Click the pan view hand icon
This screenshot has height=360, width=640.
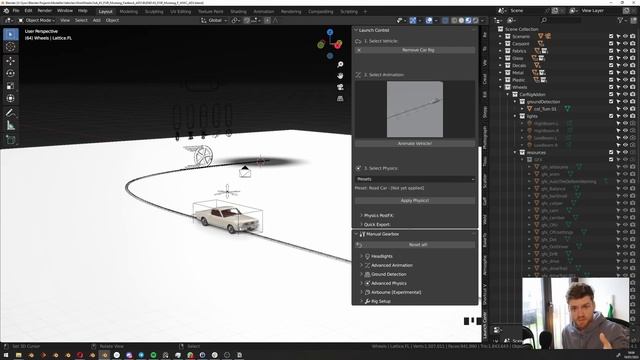pyautogui.click(x=340, y=76)
